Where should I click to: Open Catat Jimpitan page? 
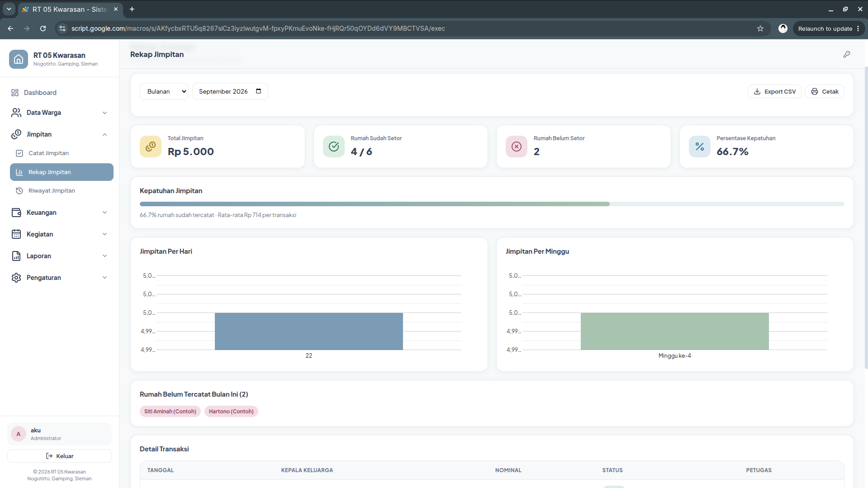tap(62, 153)
